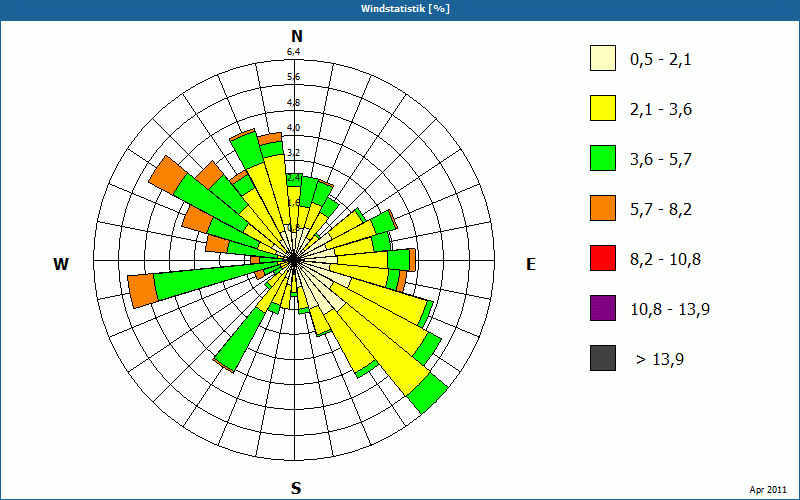Click the '0,5 - 2,1' legend label
Viewport: 800px width, 500px height.
661,60
